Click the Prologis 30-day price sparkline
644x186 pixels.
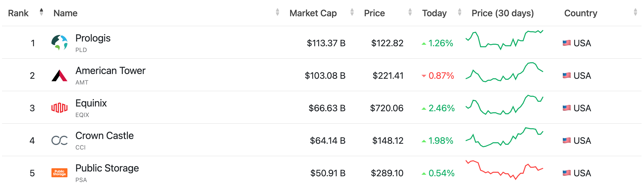(504, 40)
